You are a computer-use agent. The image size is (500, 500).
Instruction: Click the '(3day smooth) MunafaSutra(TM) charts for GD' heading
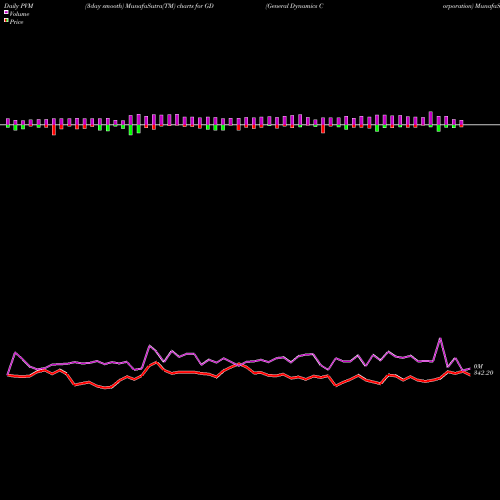pos(149,6)
